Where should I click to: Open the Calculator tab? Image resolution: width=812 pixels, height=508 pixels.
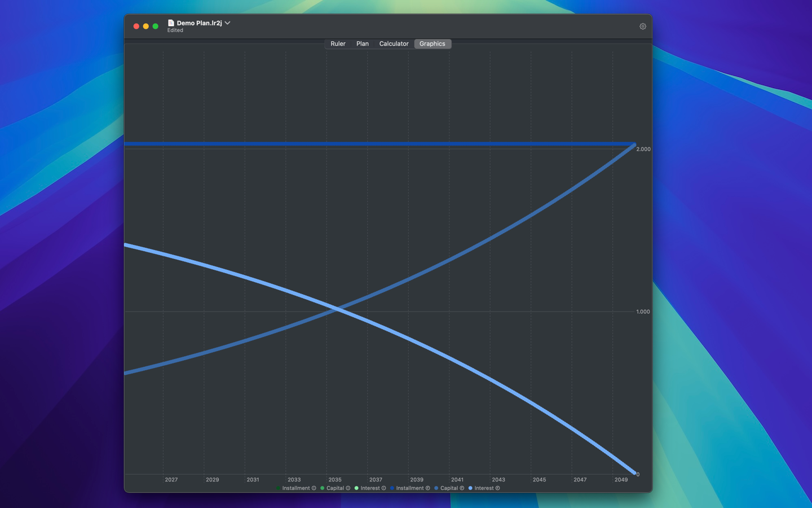(394, 43)
